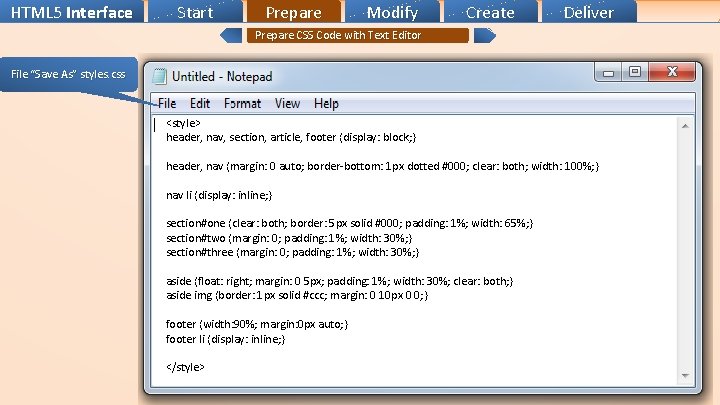Viewport: 720px width, 405px height.
Task: Select the Deliver tab
Action: 589,11
